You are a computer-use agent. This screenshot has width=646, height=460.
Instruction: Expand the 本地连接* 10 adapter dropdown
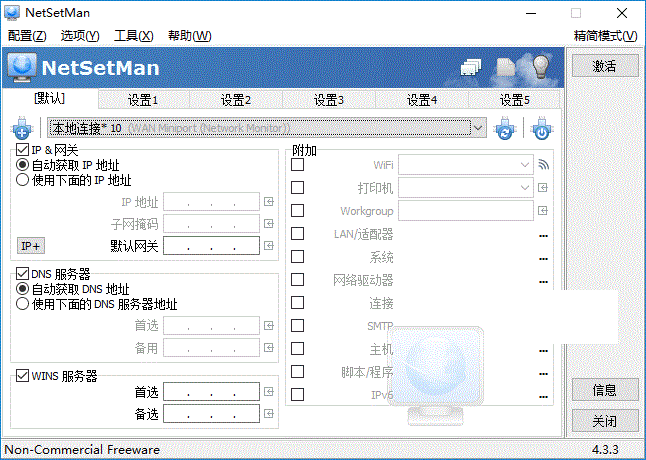(x=478, y=128)
